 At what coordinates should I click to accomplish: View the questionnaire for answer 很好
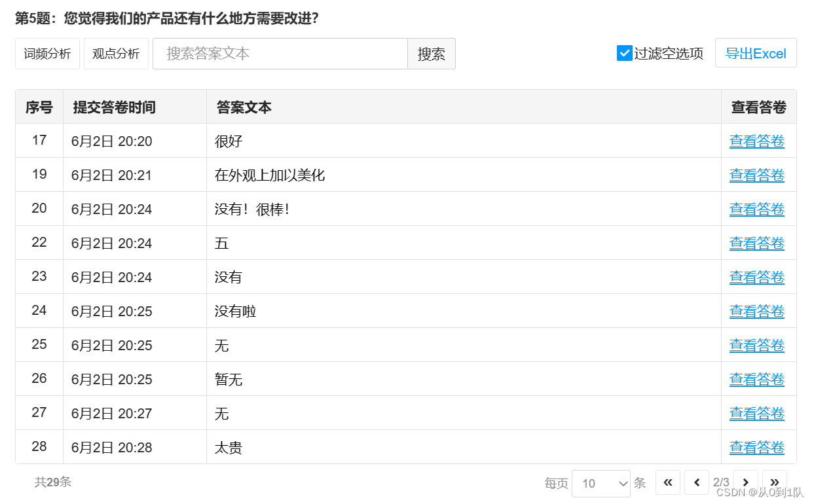coord(756,140)
